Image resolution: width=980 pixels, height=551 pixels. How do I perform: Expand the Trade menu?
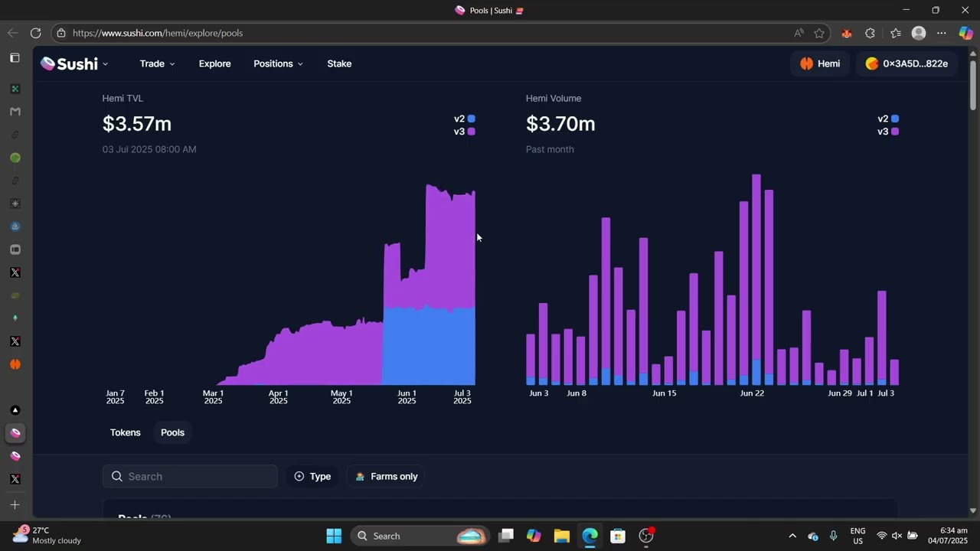pyautogui.click(x=157, y=64)
